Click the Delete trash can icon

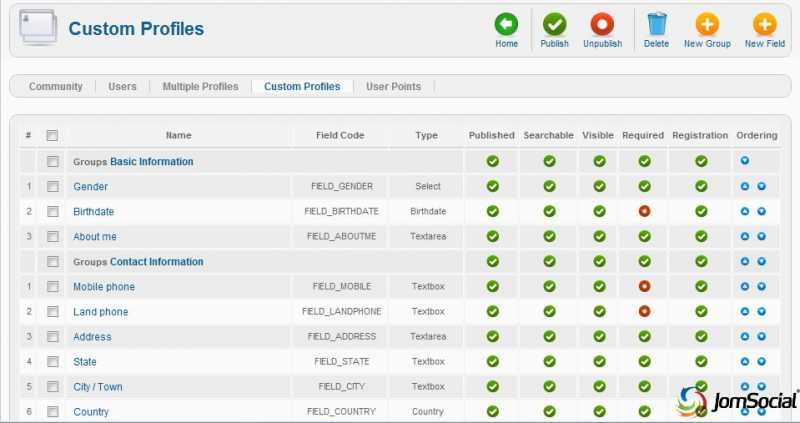(656, 24)
